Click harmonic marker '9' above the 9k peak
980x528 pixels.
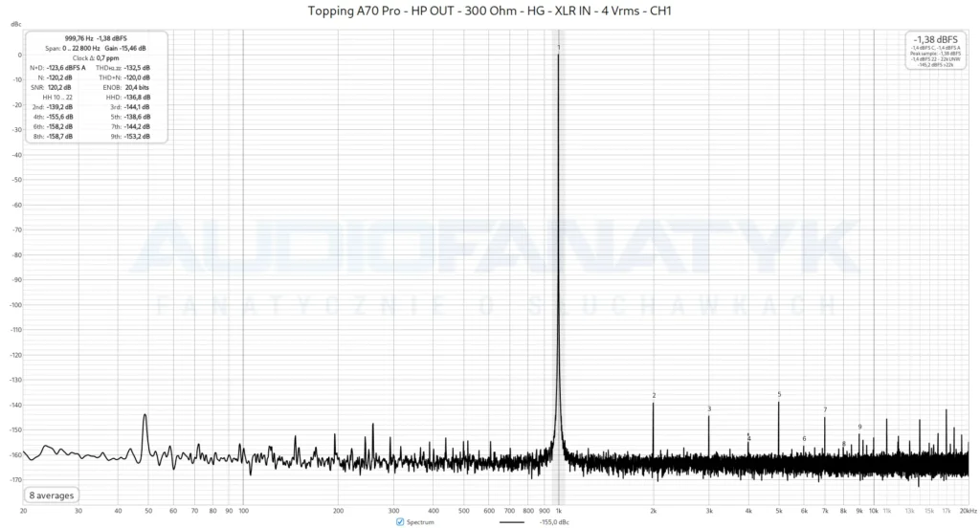[860, 428]
